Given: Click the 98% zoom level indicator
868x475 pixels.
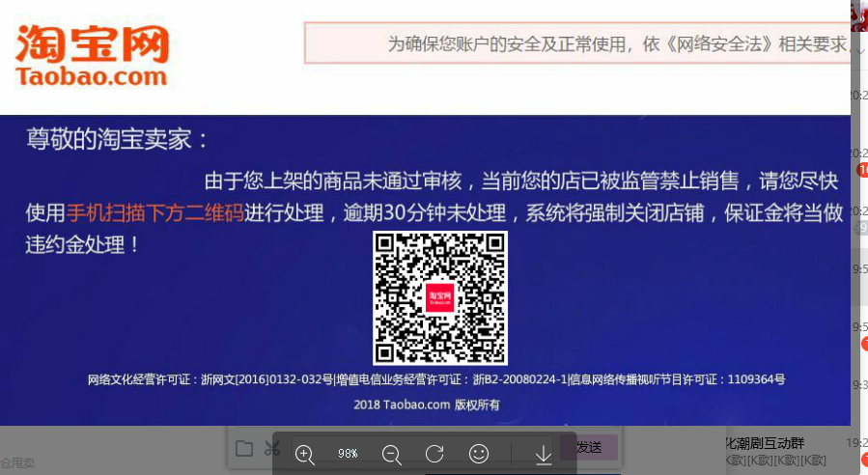Looking at the screenshot, I should (x=348, y=454).
